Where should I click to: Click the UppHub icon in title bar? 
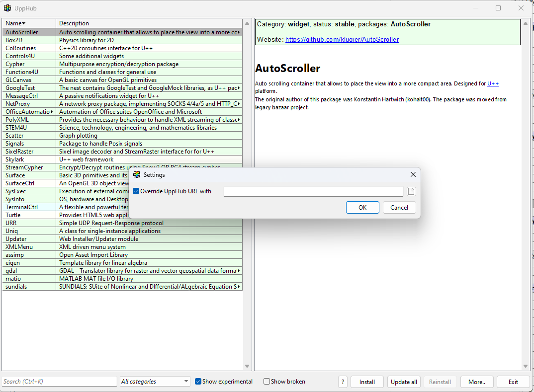[x=8, y=8]
